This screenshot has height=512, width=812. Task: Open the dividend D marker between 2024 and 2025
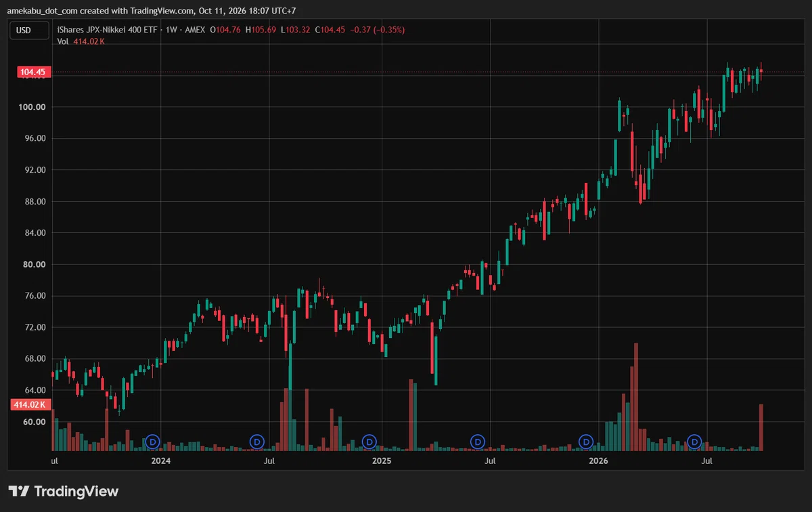256,442
